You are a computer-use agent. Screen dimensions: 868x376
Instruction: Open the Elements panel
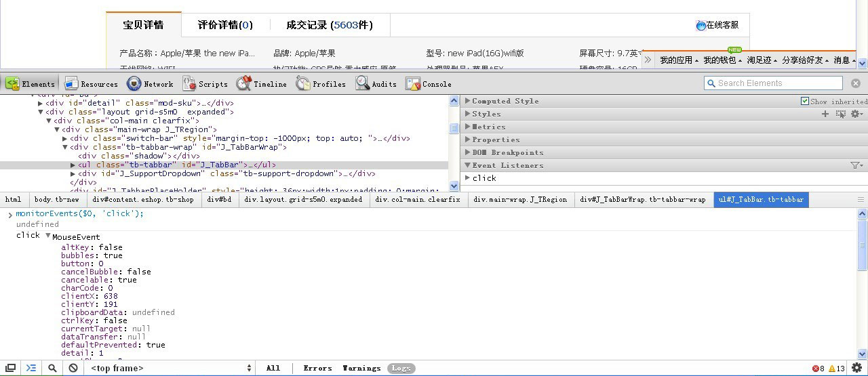pos(31,84)
